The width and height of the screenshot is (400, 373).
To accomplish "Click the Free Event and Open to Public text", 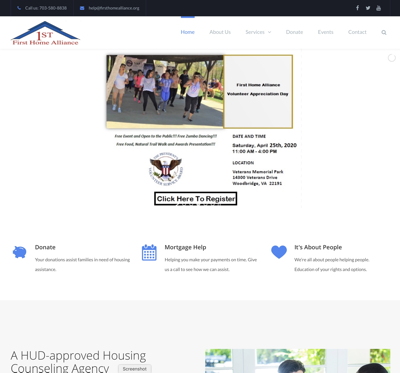I will click(166, 136).
